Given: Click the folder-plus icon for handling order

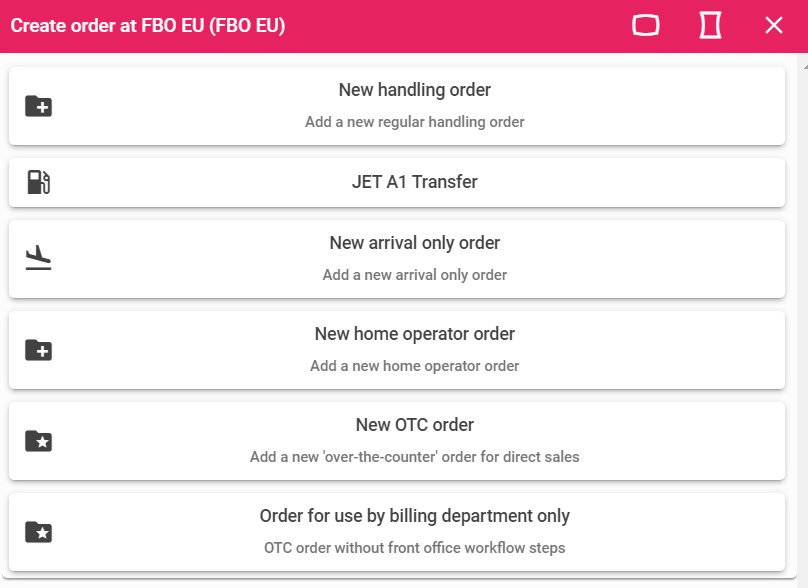Looking at the screenshot, I should pyautogui.click(x=39, y=106).
